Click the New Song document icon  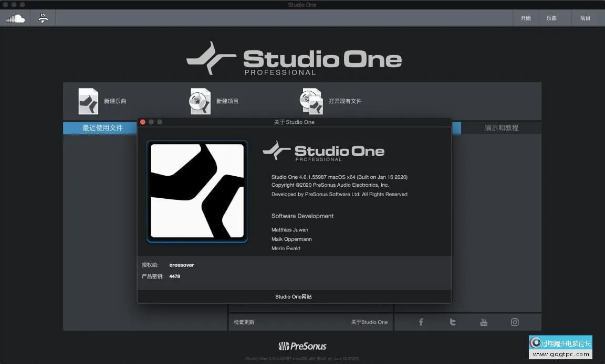[x=88, y=101]
